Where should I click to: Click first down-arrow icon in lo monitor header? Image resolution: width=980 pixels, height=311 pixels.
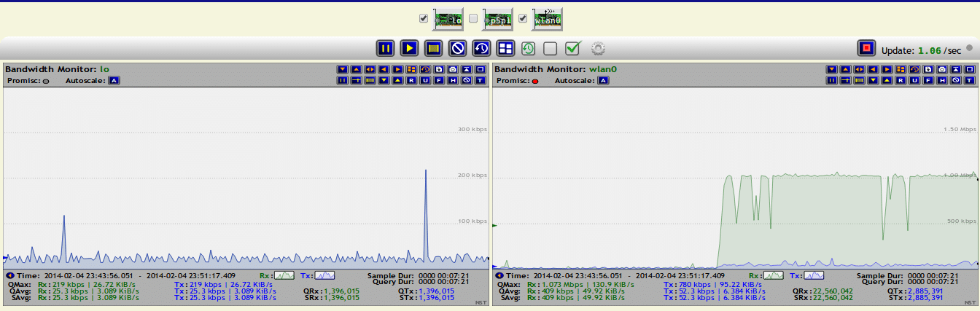(342, 69)
